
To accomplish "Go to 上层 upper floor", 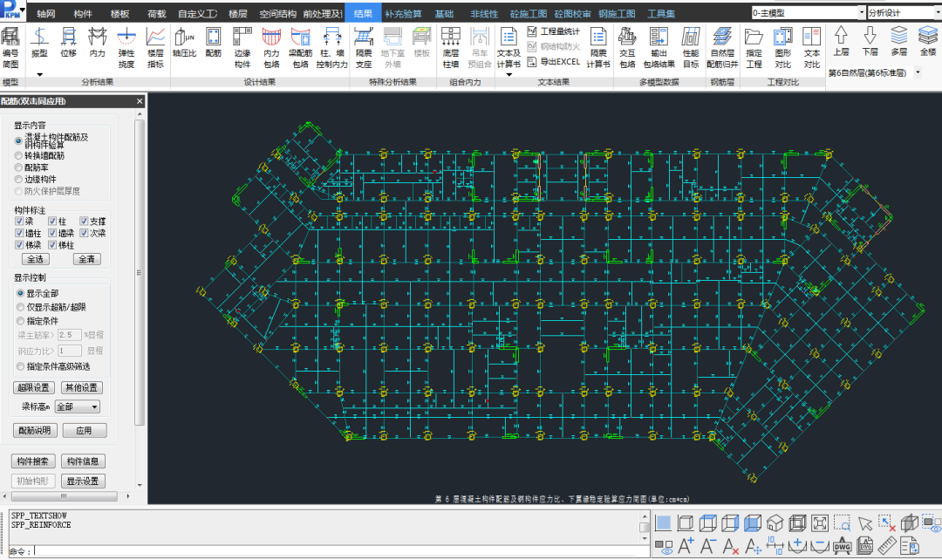I will 841,42.
